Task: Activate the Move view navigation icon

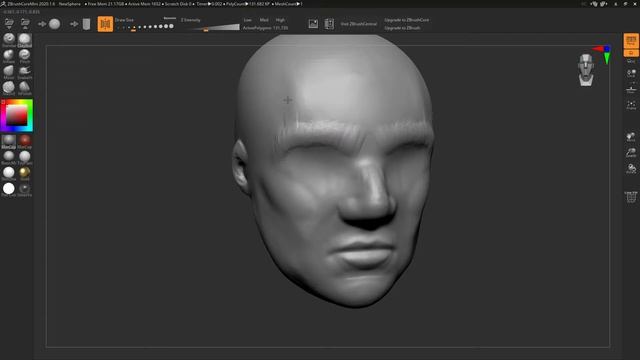Action: 631,137
